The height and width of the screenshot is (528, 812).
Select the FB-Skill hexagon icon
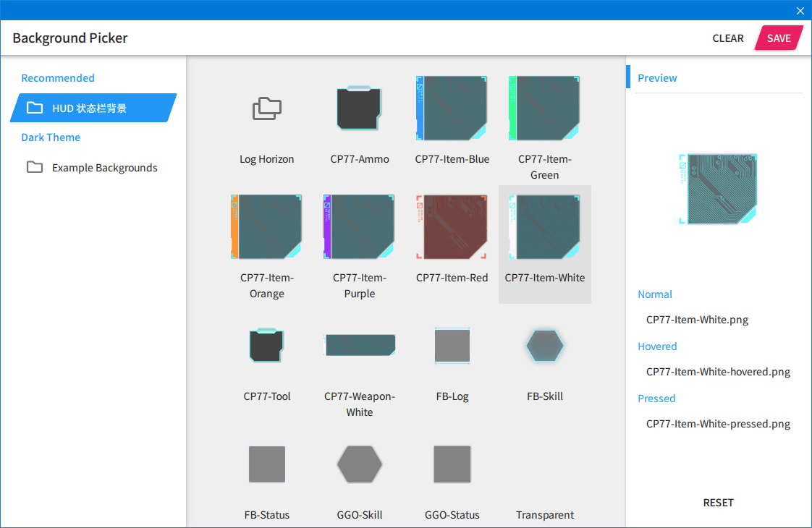coord(544,345)
